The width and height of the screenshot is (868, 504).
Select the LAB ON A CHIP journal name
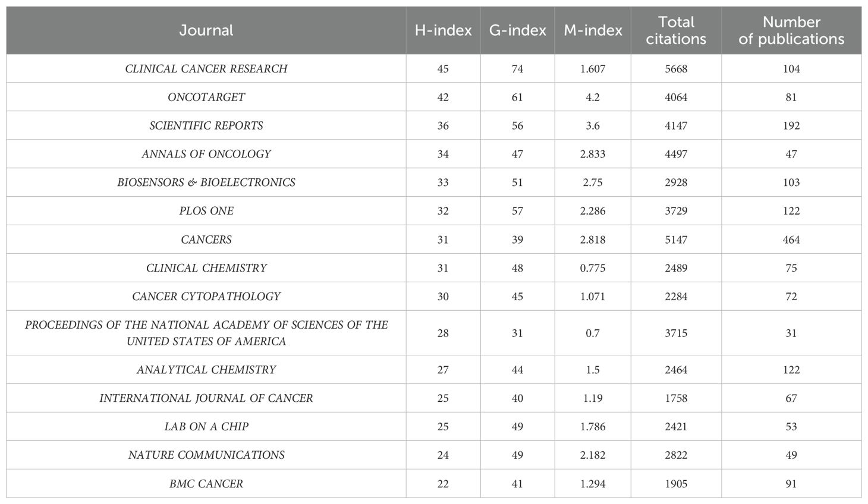[x=206, y=427]
